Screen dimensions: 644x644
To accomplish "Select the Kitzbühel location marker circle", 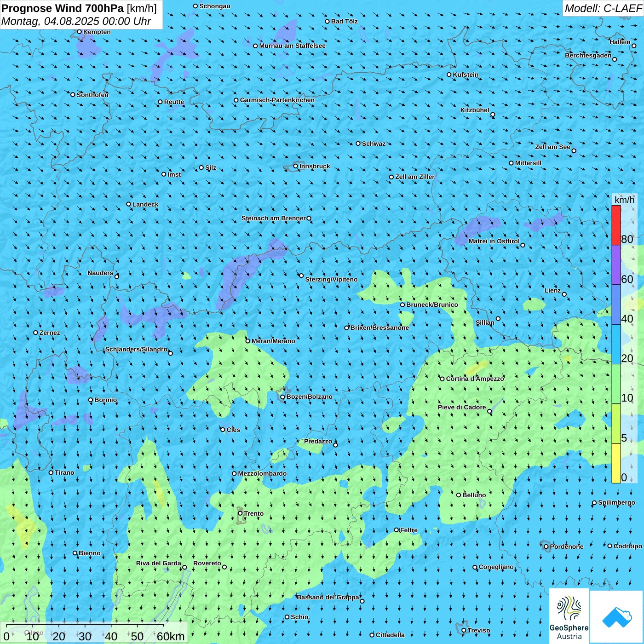I will tap(493, 115).
